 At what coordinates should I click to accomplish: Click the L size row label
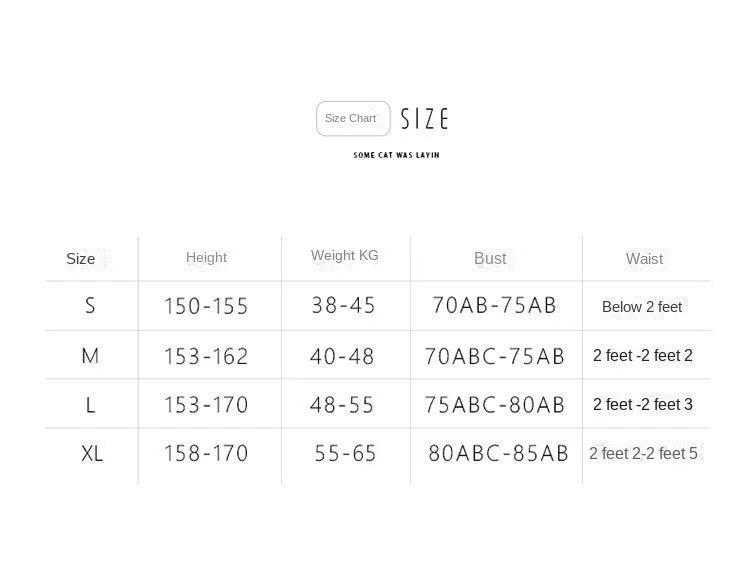click(x=90, y=405)
